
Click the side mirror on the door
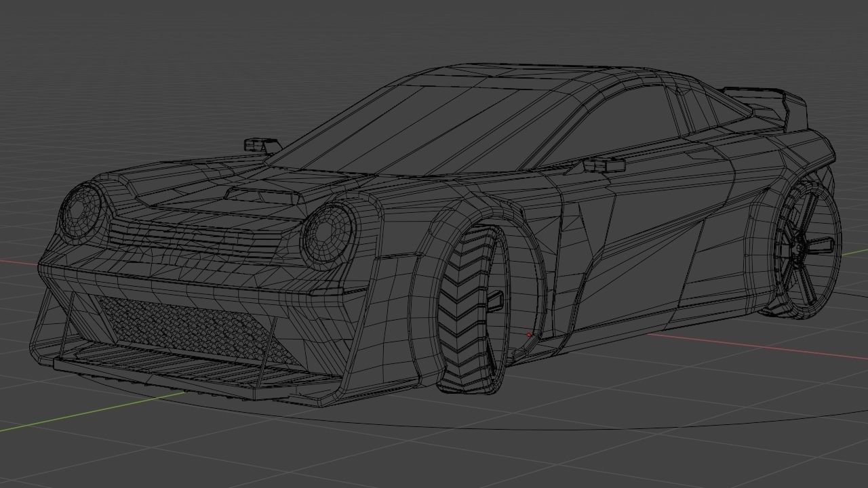(604, 164)
